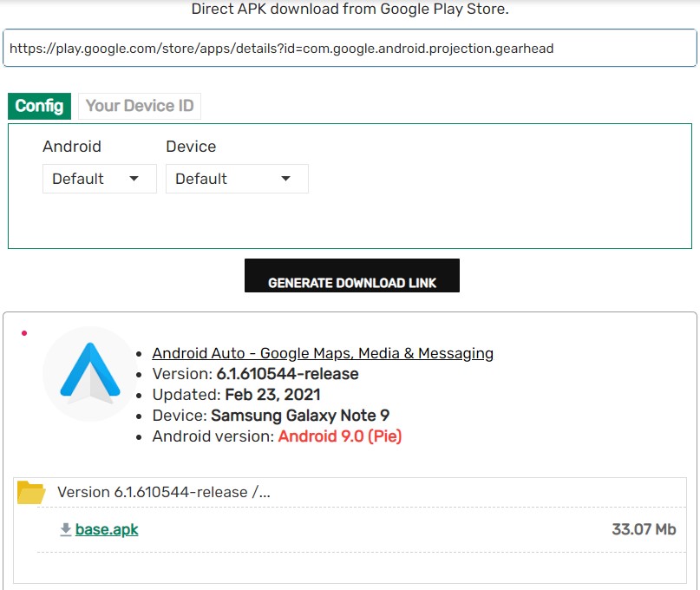Click the Feb 23, 2021 updated date

click(272, 395)
